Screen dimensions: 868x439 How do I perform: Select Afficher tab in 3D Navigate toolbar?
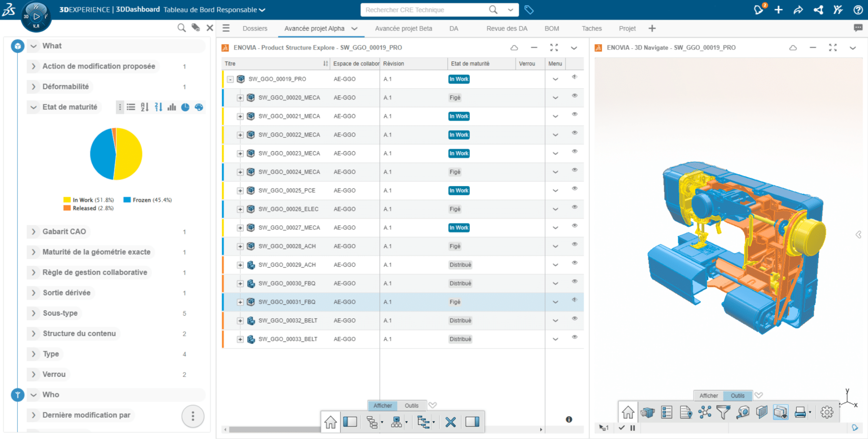coord(709,395)
